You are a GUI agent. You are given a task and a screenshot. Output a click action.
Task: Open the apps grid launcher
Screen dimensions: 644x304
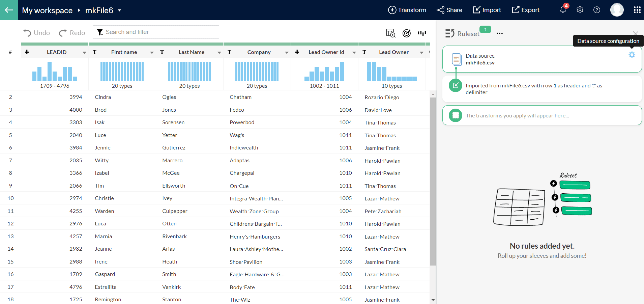[637, 10]
